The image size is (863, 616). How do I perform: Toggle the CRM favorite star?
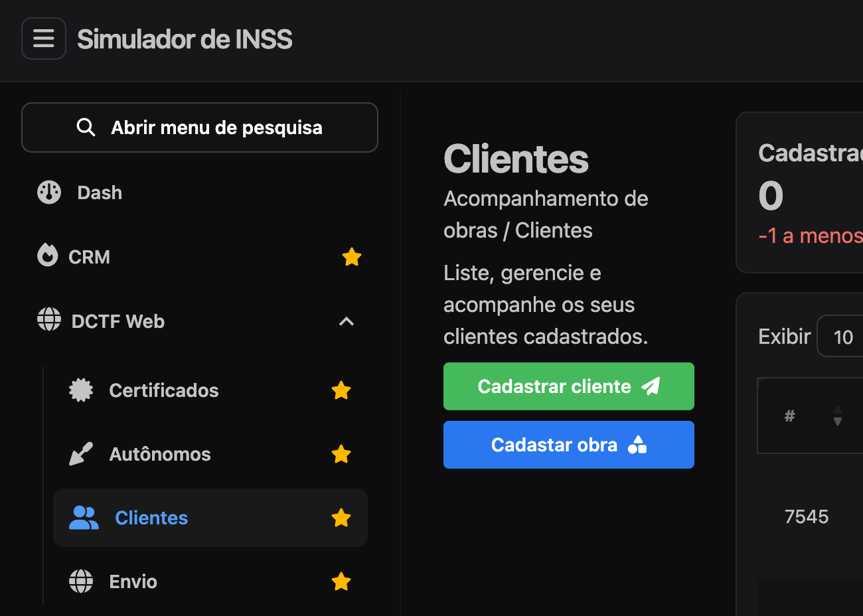point(352,257)
